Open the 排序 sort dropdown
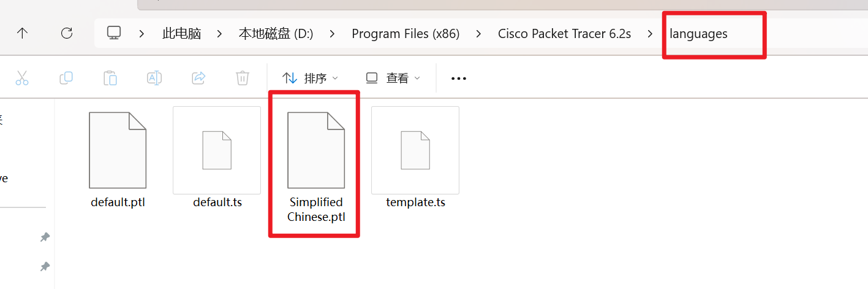The width and height of the screenshot is (868, 289). point(310,78)
